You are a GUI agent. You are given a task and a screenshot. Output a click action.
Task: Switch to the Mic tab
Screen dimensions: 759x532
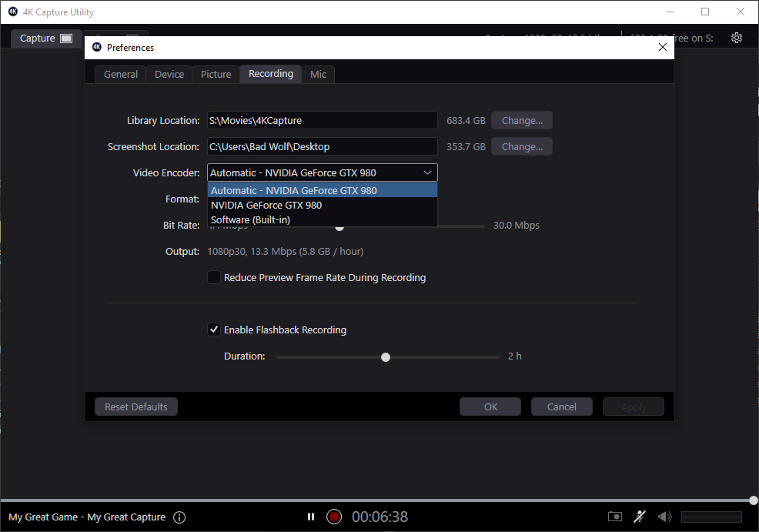click(x=318, y=74)
